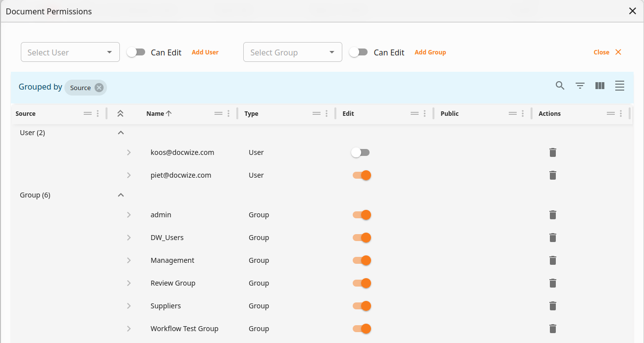Click the row density icon in the toolbar

[x=619, y=86]
